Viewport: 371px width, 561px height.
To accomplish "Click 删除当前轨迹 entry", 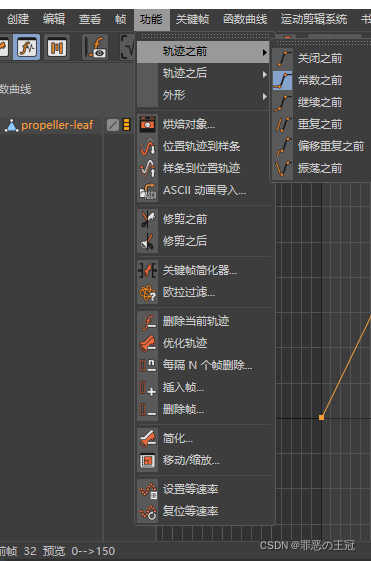I will 204,321.
